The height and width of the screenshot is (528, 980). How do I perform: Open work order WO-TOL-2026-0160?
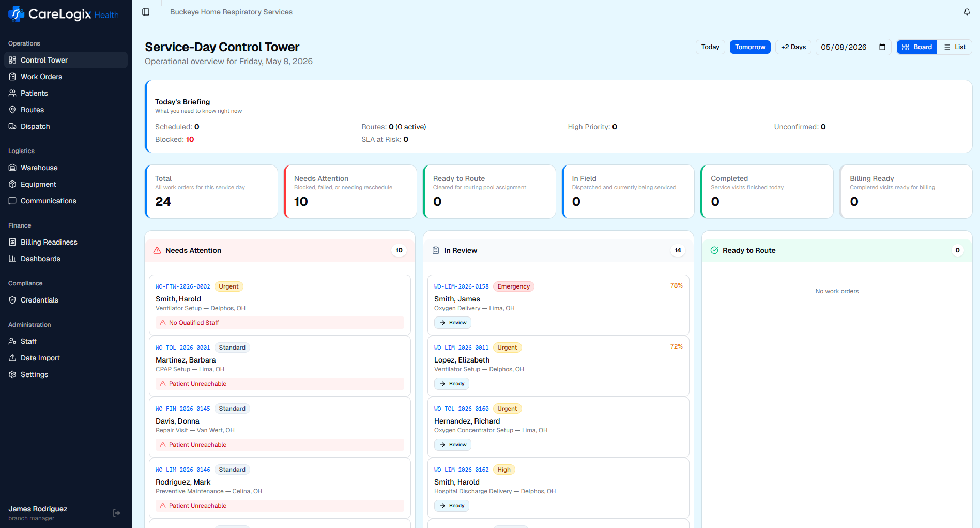[x=462, y=409]
